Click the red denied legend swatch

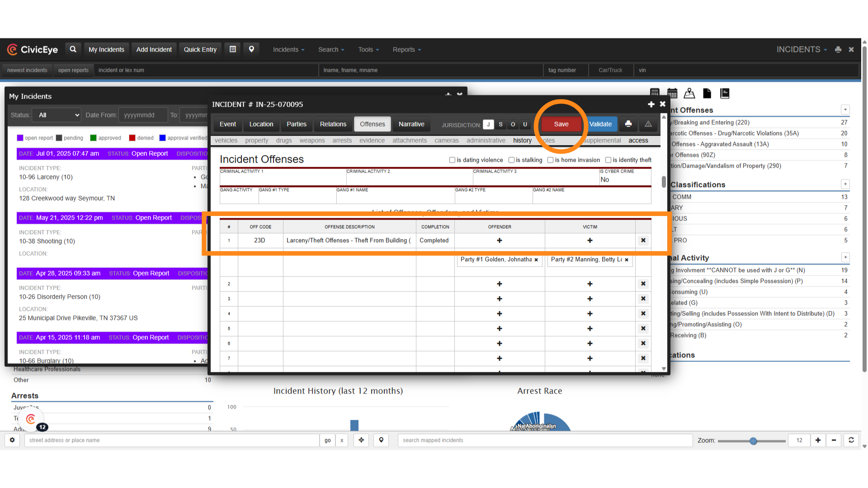(x=132, y=138)
